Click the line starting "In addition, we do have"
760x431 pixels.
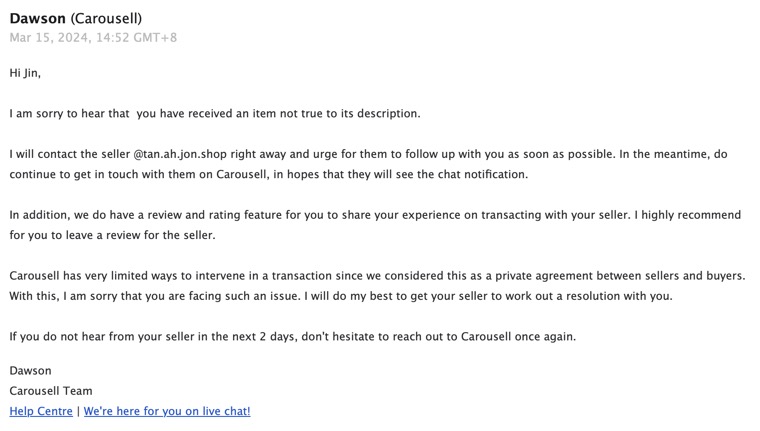coord(80,215)
